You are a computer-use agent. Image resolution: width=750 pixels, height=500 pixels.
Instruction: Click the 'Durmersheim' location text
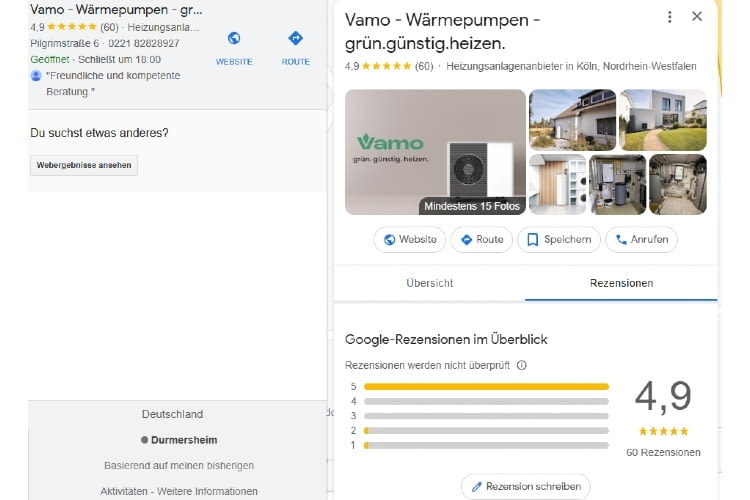click(x=184, y=440)
